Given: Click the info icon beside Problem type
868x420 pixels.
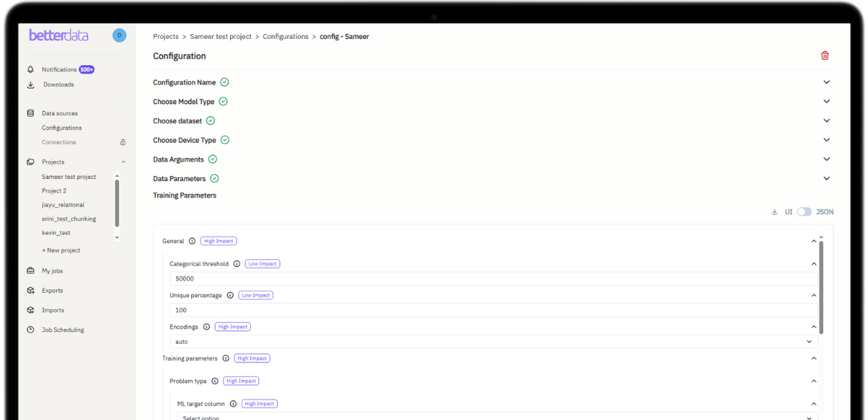Looking at the screenshot, I should [215, 381].
